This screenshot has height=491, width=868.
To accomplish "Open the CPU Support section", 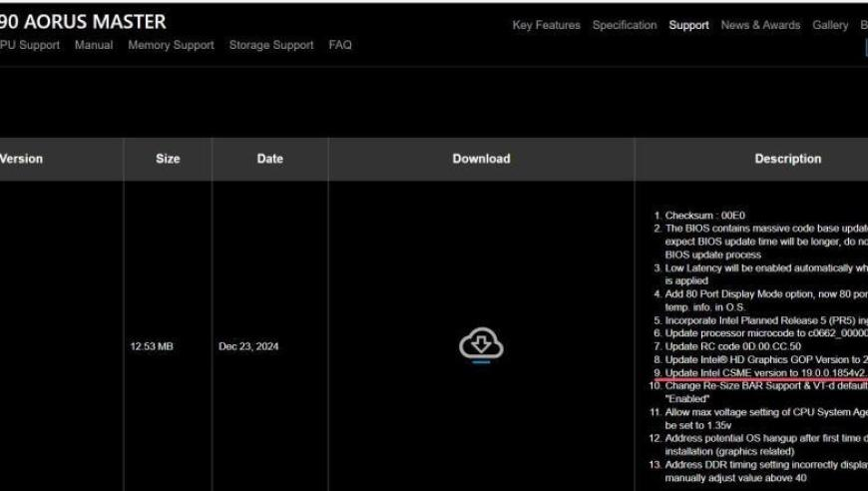I will pos(30,45).
